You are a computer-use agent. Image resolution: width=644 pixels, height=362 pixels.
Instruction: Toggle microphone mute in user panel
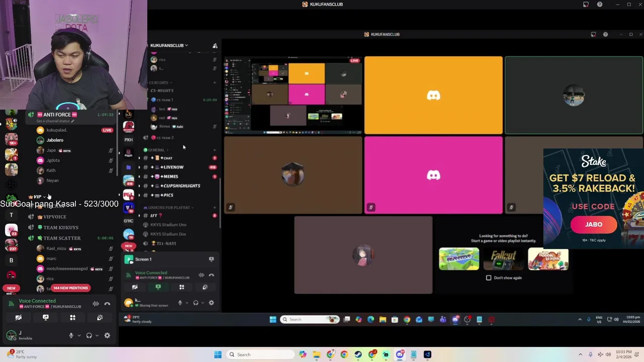pos(71,335)
